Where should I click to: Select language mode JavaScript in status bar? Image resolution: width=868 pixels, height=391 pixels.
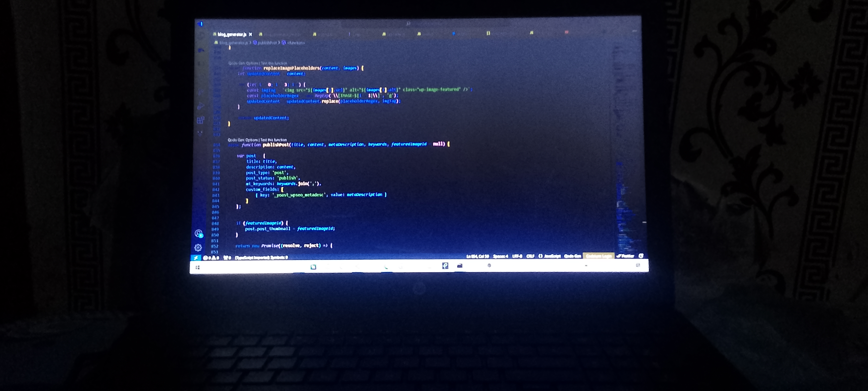[550, 256]
